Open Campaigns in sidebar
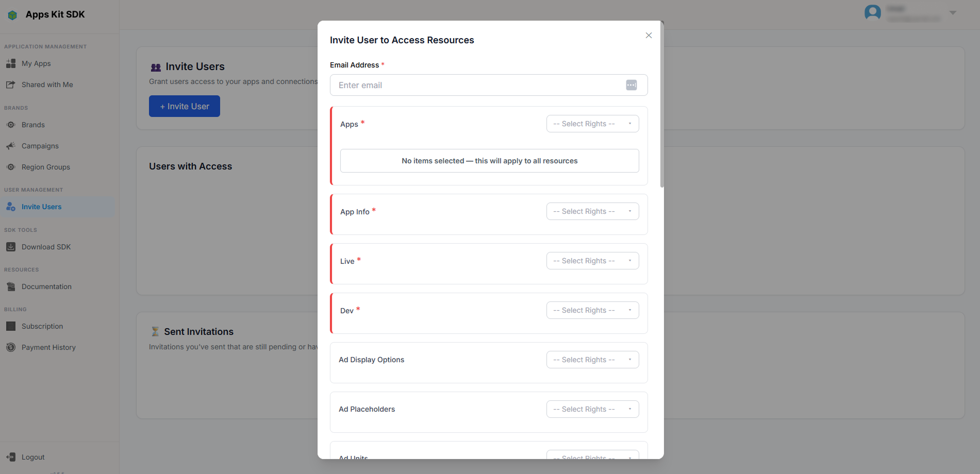This screenshot has width=980, height=474. 40,146
